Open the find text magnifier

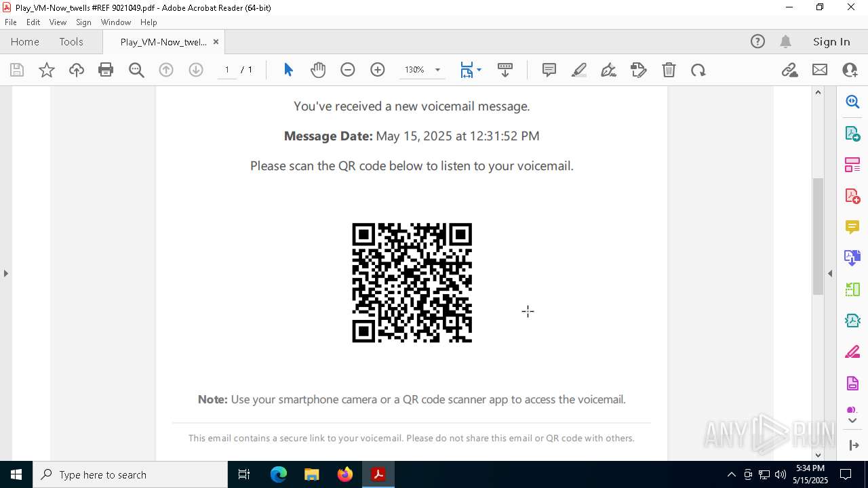coord(136,70)
